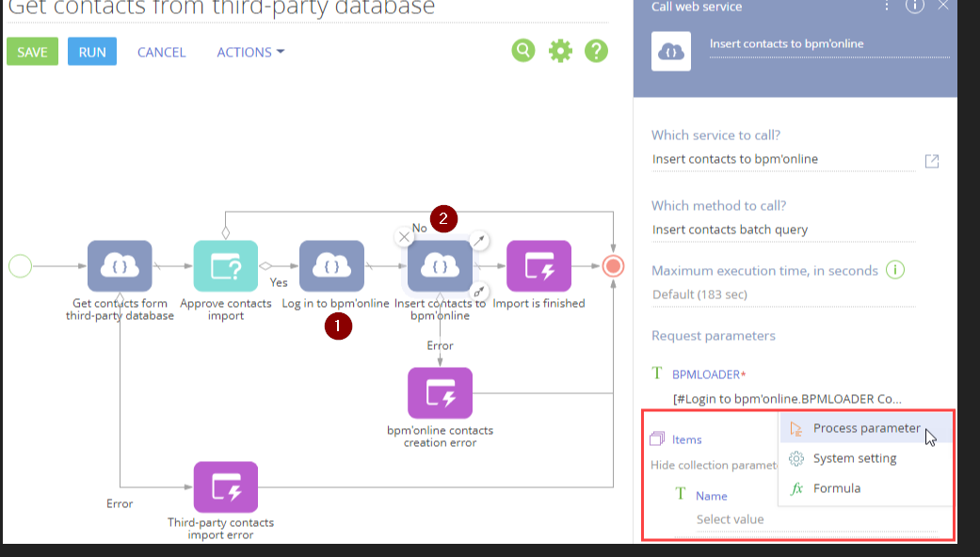Select the start event circle
Image resolution: width=980 pixels, height=557 pixels.
coord(20,266)
